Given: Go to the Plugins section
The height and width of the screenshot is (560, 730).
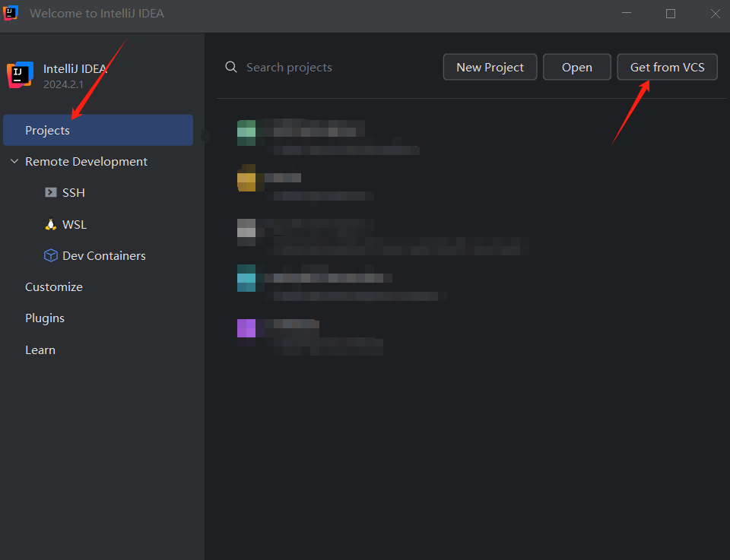Looking at the screenshot, I should pos(45,318).
